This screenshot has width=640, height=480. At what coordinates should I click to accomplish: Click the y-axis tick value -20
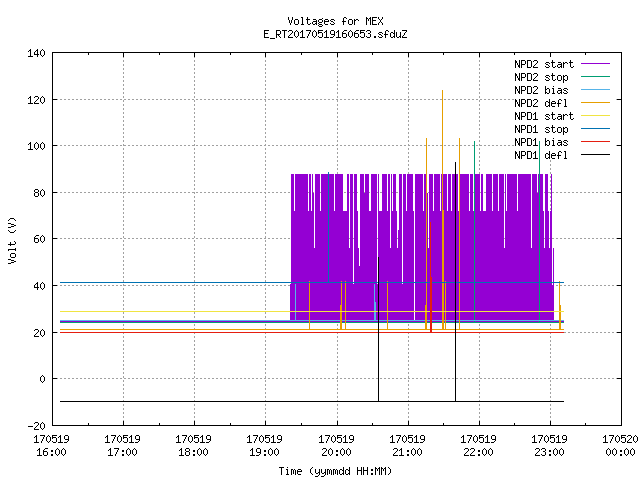click(x=36, y=426)
